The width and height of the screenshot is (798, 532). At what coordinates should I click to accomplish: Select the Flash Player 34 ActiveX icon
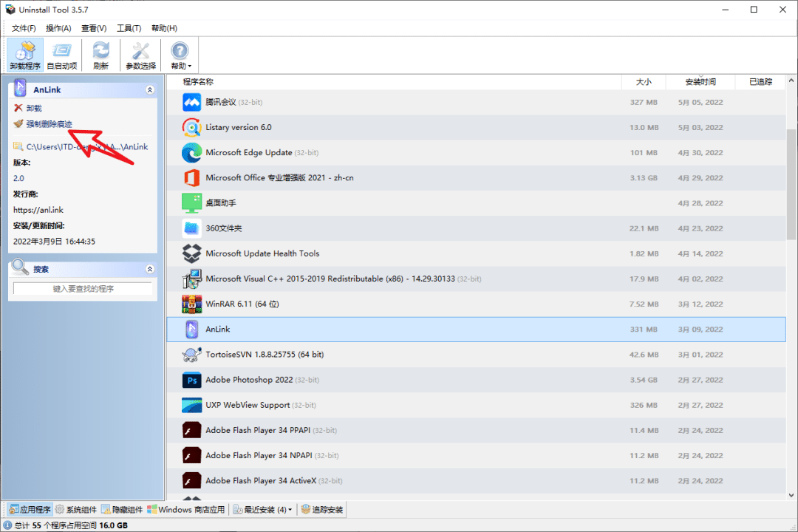[191, 480]
